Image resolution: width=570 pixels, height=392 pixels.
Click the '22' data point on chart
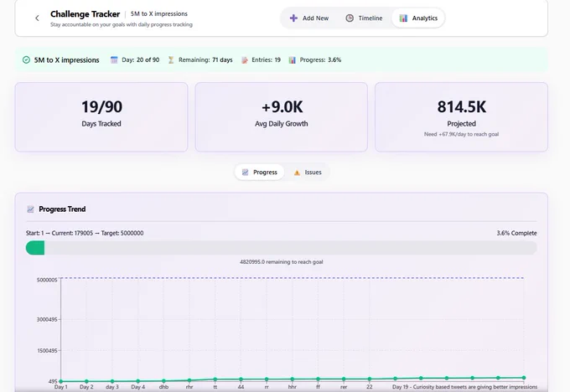pos(370,379)
